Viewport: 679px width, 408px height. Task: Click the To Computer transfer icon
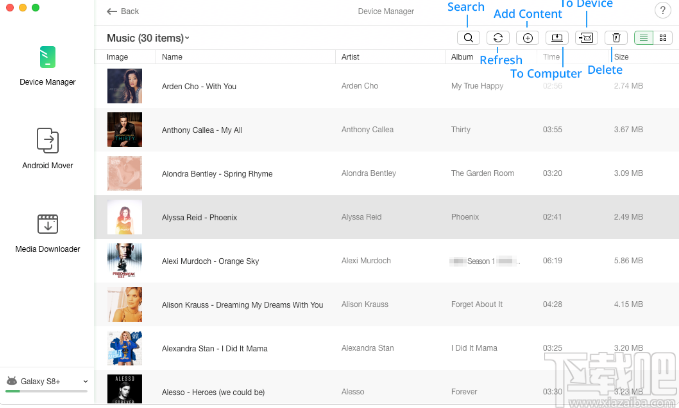point(558,38)
